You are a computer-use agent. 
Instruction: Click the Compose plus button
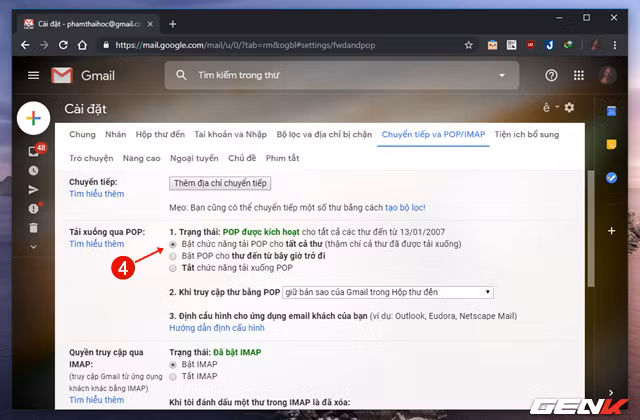pyautogui.click(x=33, y=118)
